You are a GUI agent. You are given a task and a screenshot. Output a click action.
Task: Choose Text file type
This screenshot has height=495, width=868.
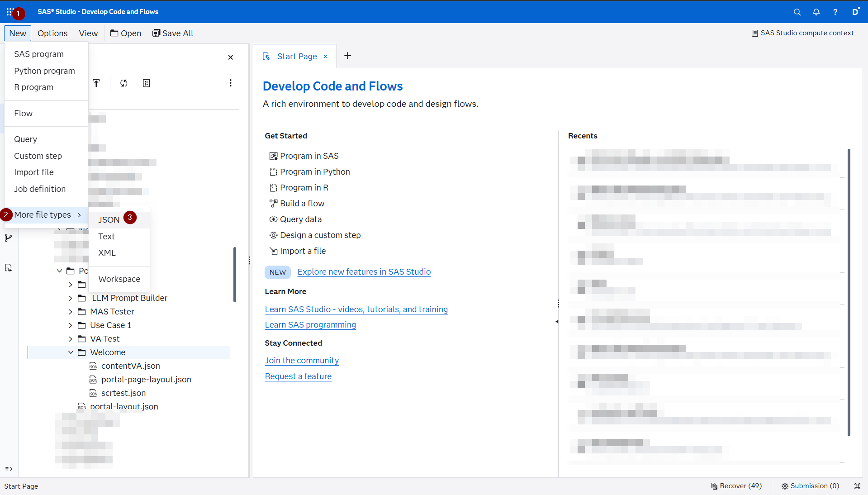[x=119, y=237]
